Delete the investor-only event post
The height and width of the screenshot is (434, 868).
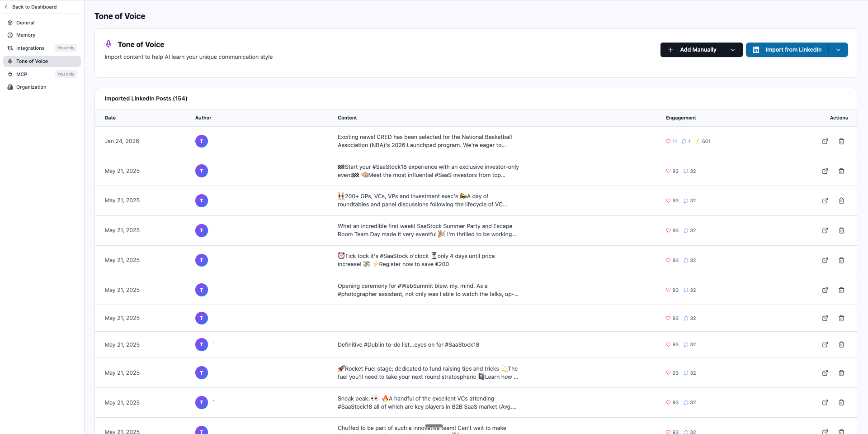click(841, 171)
